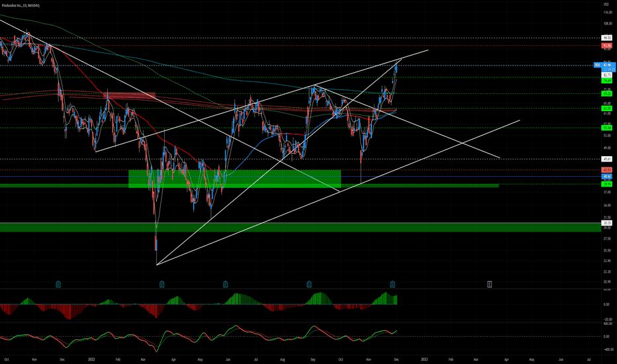Select the green 38.93 price label
This screenshot has height=364, width=617.
click(x=607, y=184)
